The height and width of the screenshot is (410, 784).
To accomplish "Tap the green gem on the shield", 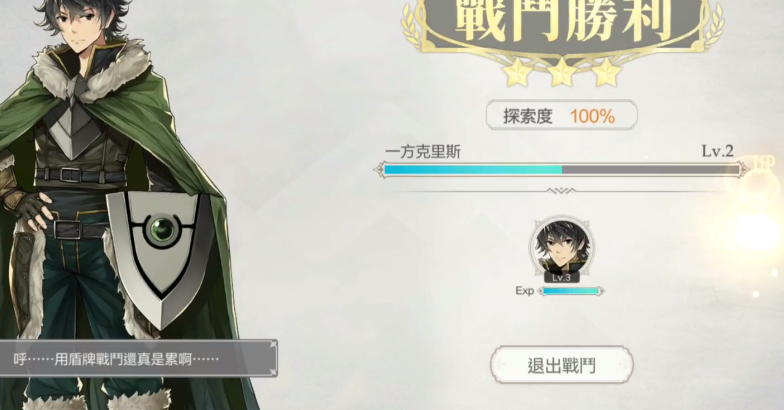I will pos(162,230).
